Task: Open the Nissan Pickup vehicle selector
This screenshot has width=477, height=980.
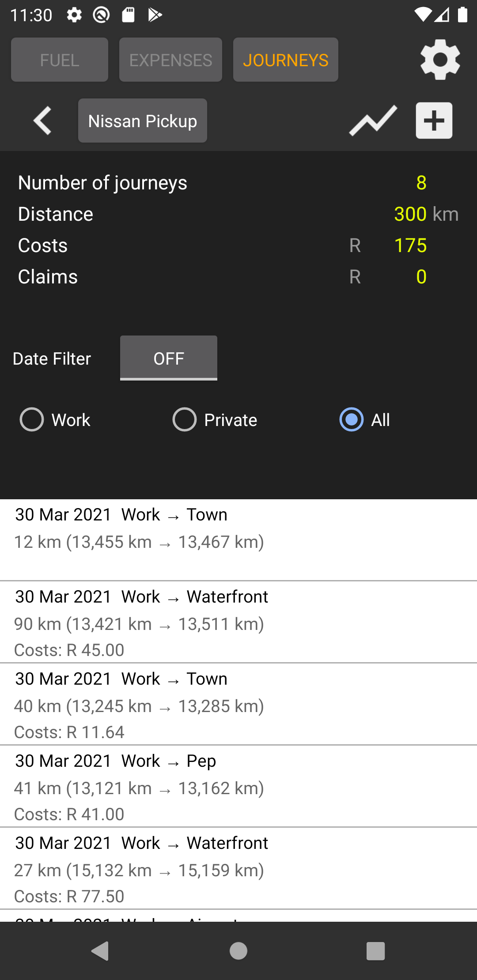Action: tap(143, 121)
